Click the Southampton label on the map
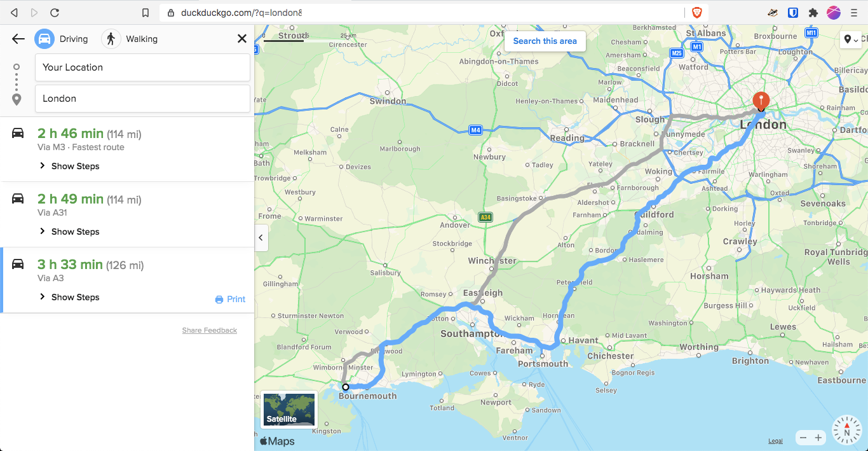Screen dimensions: 868x451 471,333
